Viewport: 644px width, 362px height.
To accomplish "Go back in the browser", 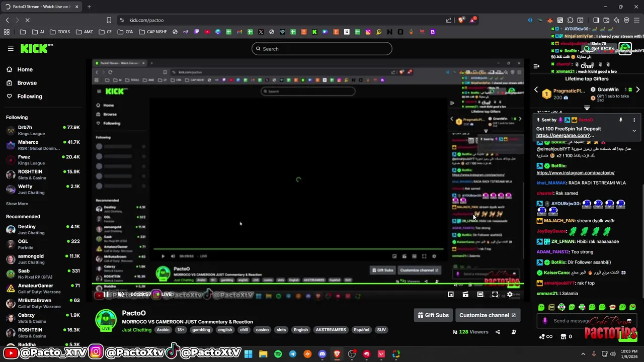I will [7, 20].
